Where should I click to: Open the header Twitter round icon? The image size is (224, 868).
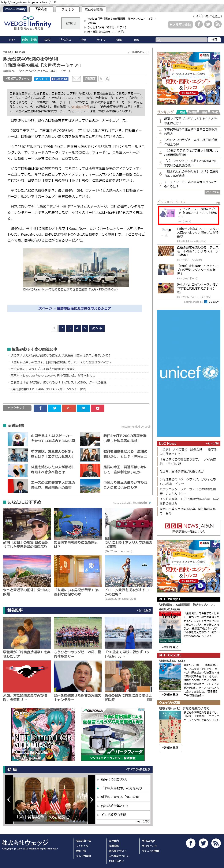208,24
